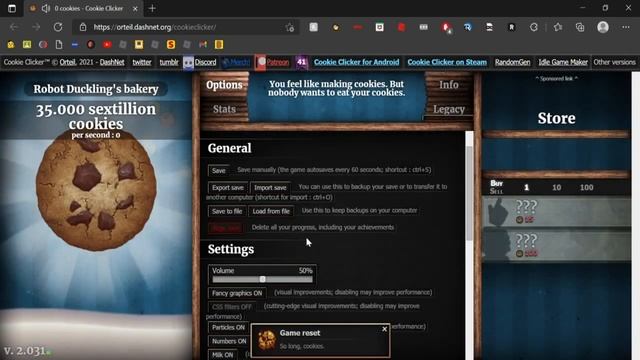Open the tumblr link
Viewport: 640px width, 360px height.
tap(169, 62)
